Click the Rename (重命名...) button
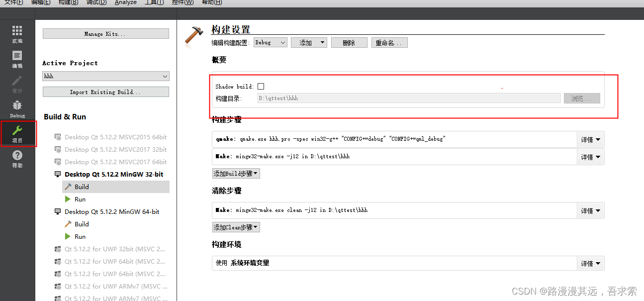The image size is (644, 301). coord(389,43)
